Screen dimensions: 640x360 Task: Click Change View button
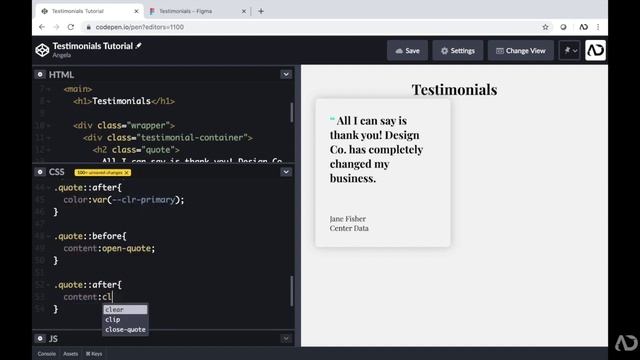[x=521, y=51]
